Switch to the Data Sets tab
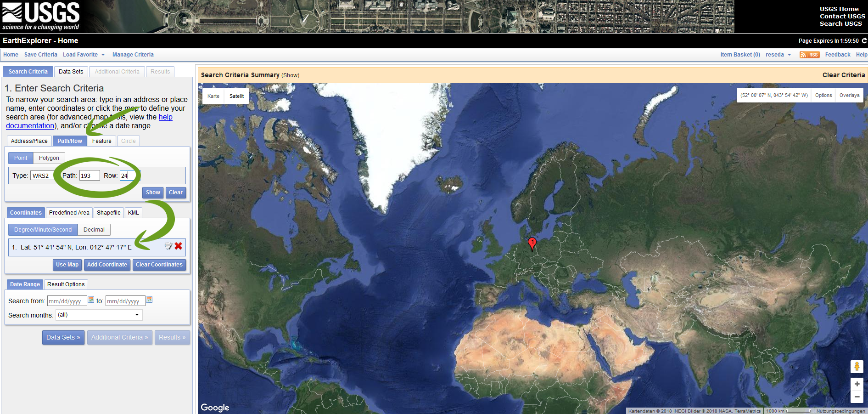Viewport: 868px width, 414px height. tap(71, 72)
